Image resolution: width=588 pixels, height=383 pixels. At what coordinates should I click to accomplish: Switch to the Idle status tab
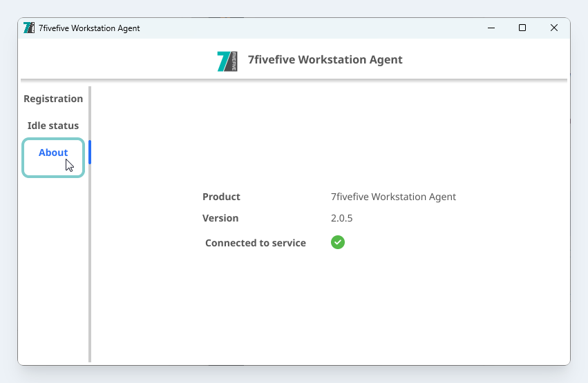pos(53,126)
